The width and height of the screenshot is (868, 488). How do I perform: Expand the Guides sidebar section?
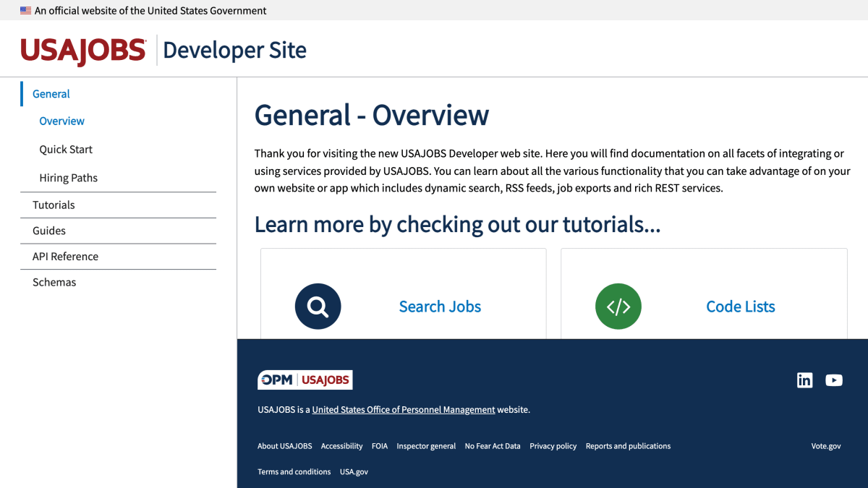(49, 231)
